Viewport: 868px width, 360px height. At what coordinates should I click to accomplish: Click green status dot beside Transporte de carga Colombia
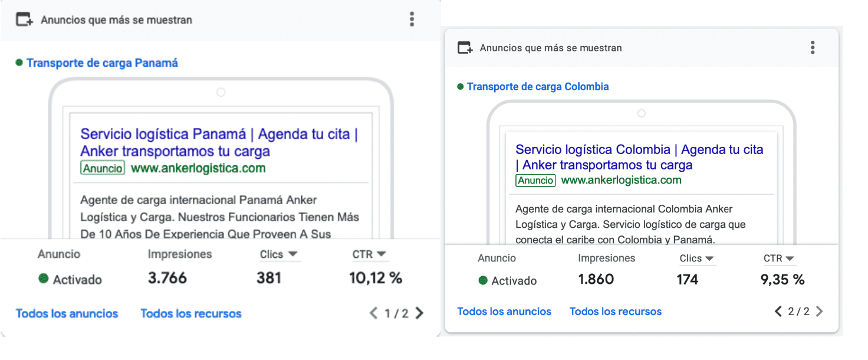pyautogui.click(x=461, y=86)
